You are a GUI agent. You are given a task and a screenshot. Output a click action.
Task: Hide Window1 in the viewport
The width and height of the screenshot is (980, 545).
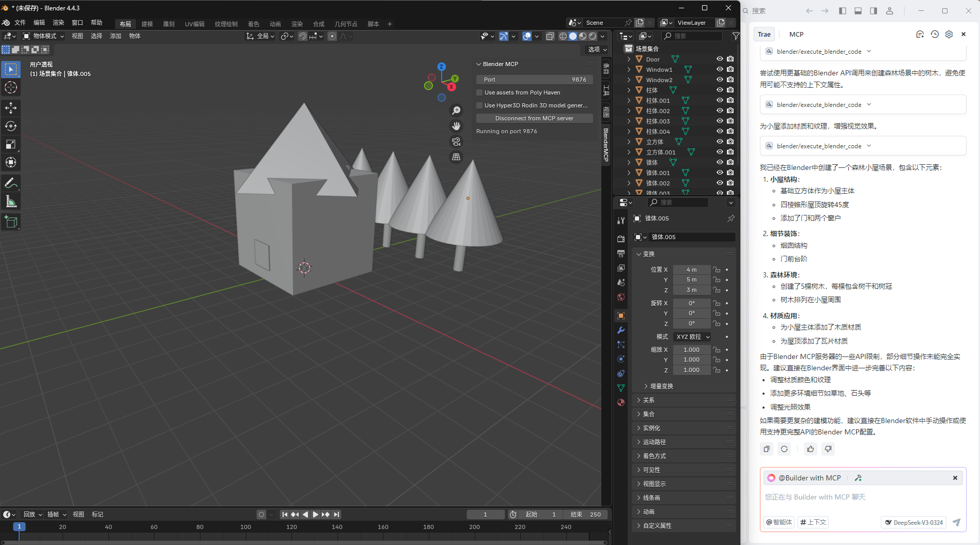(x=720, y=69)
